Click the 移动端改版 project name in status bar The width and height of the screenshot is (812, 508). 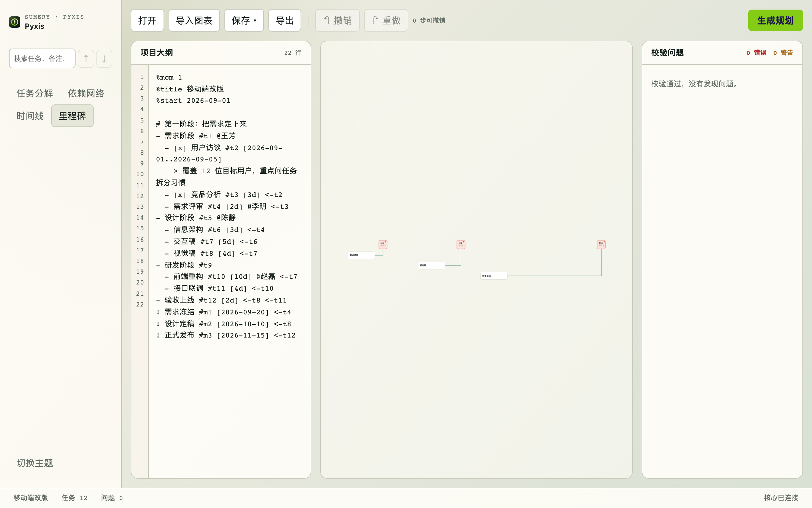[x=30, y=498]
